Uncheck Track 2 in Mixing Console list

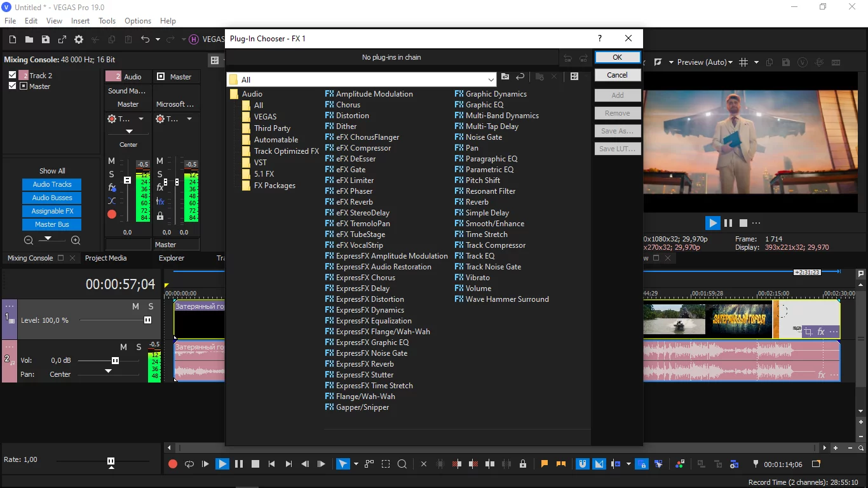point(13,75)
